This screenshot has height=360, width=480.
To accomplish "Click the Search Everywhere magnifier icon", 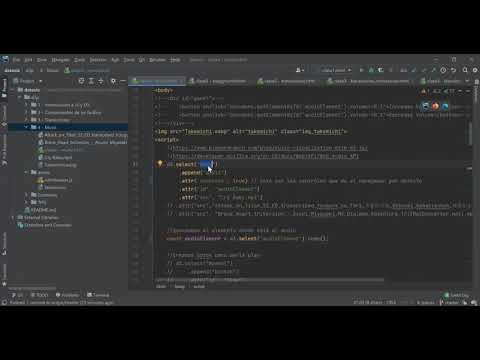I will point(465,70).
